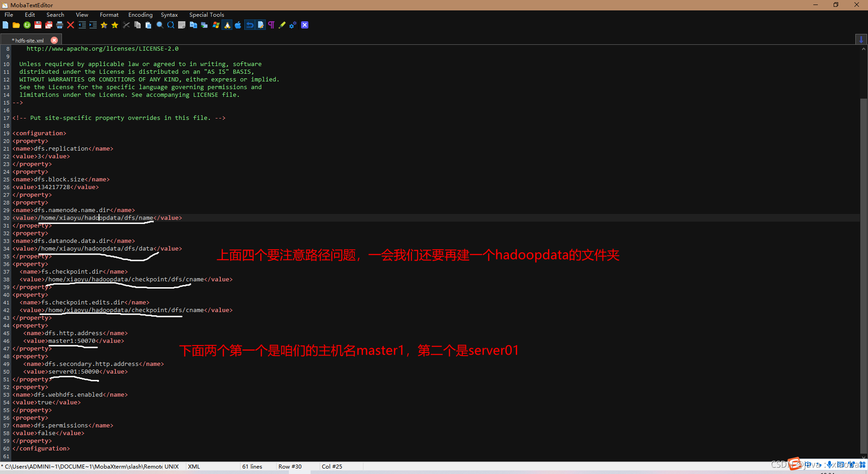Viewport: 868px width, 474px height.
Task: Open a file using folder icon
Action: coord(16,25)
